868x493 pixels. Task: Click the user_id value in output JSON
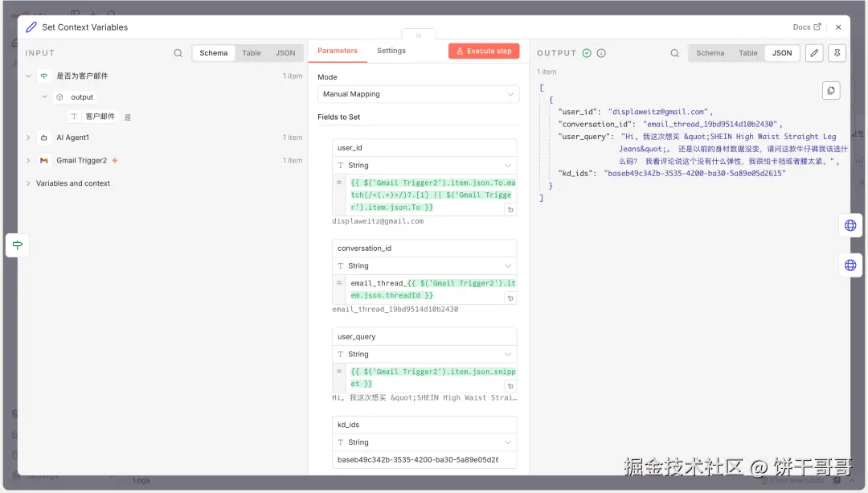click(657, 111)
